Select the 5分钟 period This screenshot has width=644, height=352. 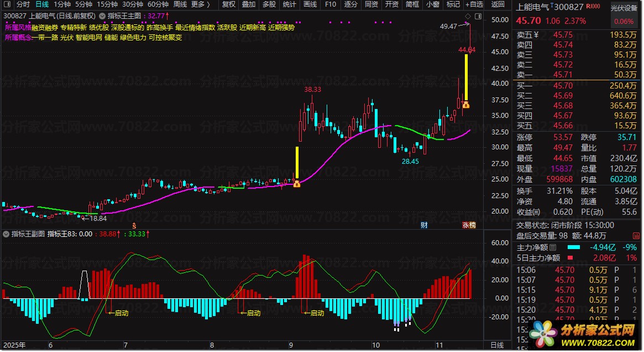[x=84, y=4]
